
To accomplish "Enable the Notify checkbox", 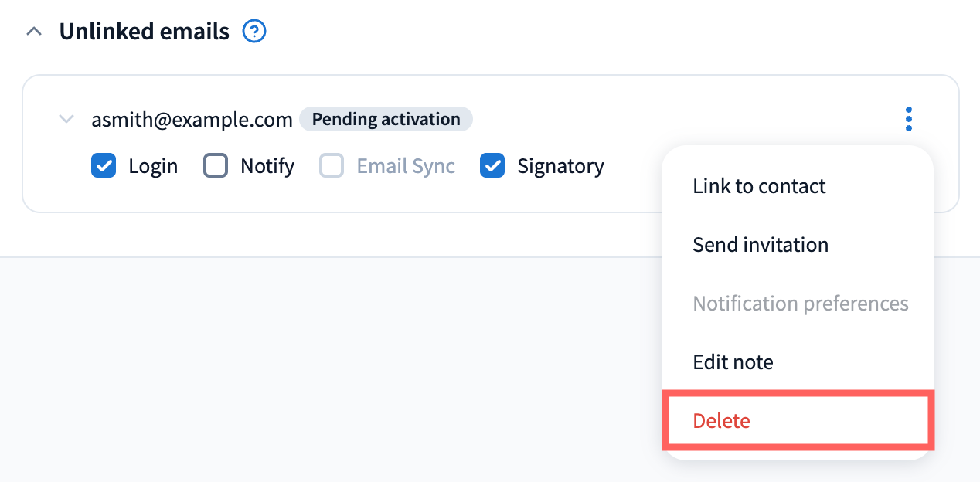I will pos(216,166).
